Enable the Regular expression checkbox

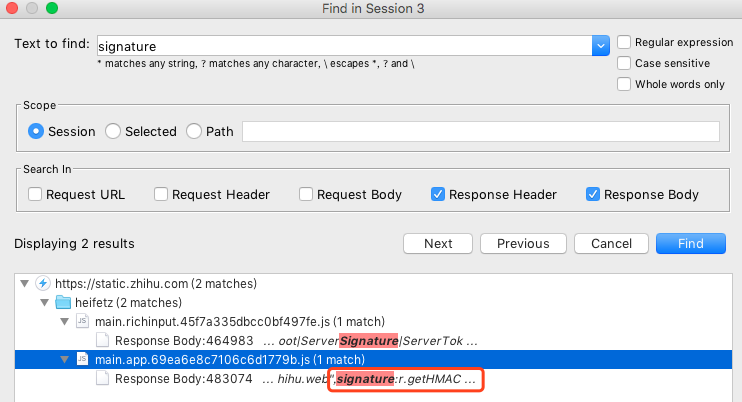(x=625, y=42)
